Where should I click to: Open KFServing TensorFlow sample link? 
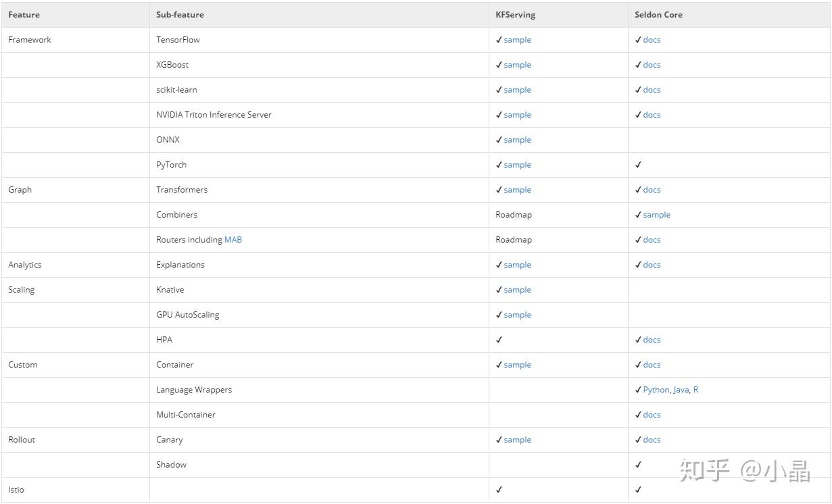[517, 40]
